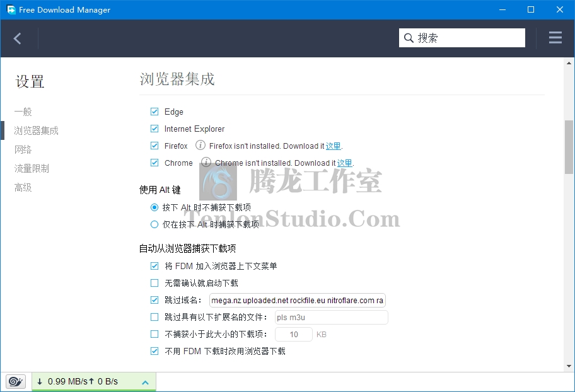
Task: Open the 一般 settings section
Action: pyautogui.click(x=23, y=112)
